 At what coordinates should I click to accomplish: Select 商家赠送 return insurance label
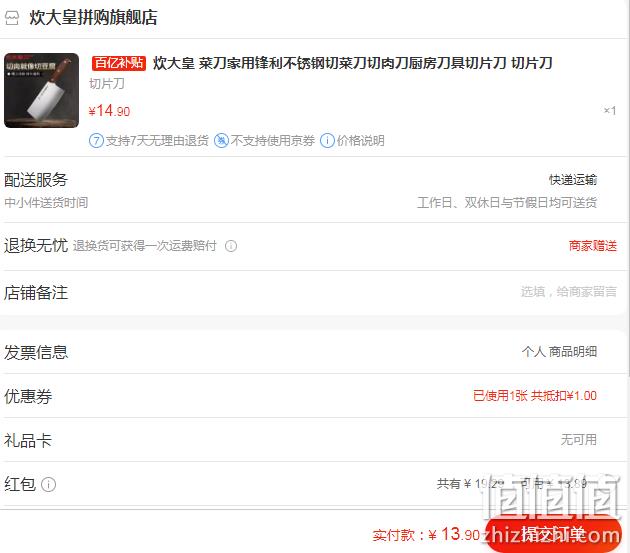(593, 246)
